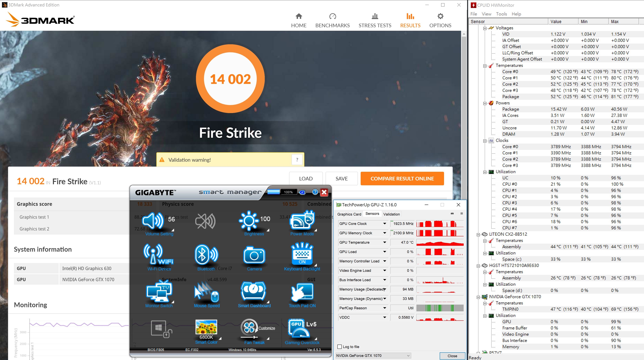Open GPU Core Clock sensor dropdown
The height and width of the screenshot is (360, 644).
[x=384, y=224]
